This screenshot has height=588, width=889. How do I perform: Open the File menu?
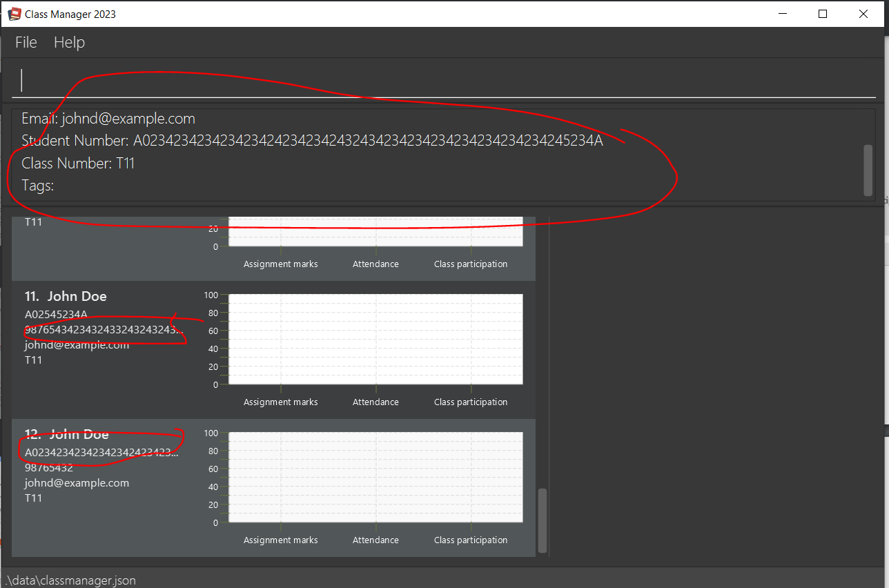(26, 42)
